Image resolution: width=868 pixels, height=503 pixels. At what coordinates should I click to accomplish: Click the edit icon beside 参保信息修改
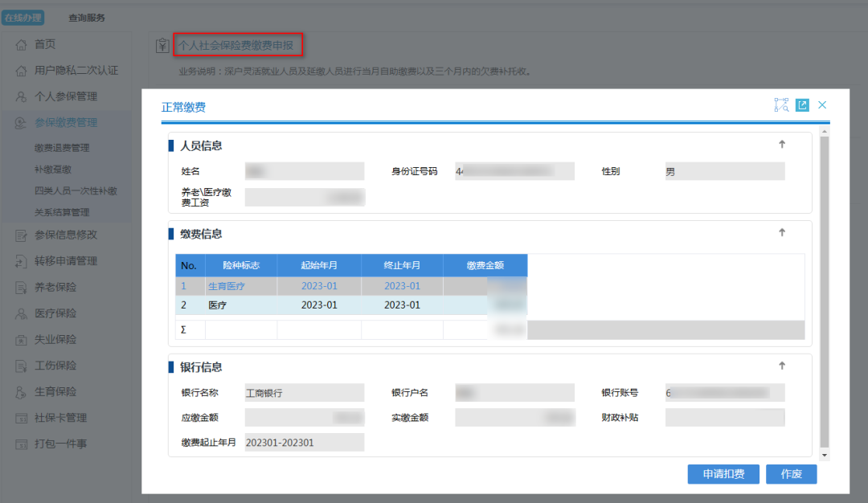tap(21, 235)
